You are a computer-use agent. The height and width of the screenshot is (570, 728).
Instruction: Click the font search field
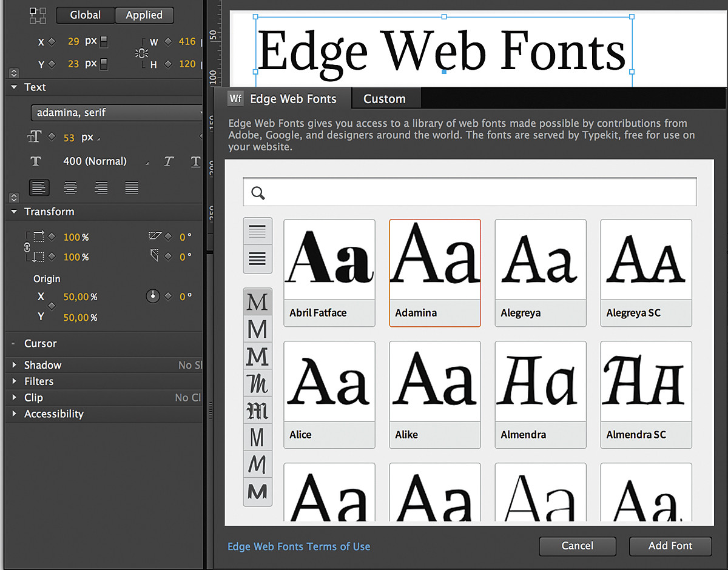coord(470,193)
